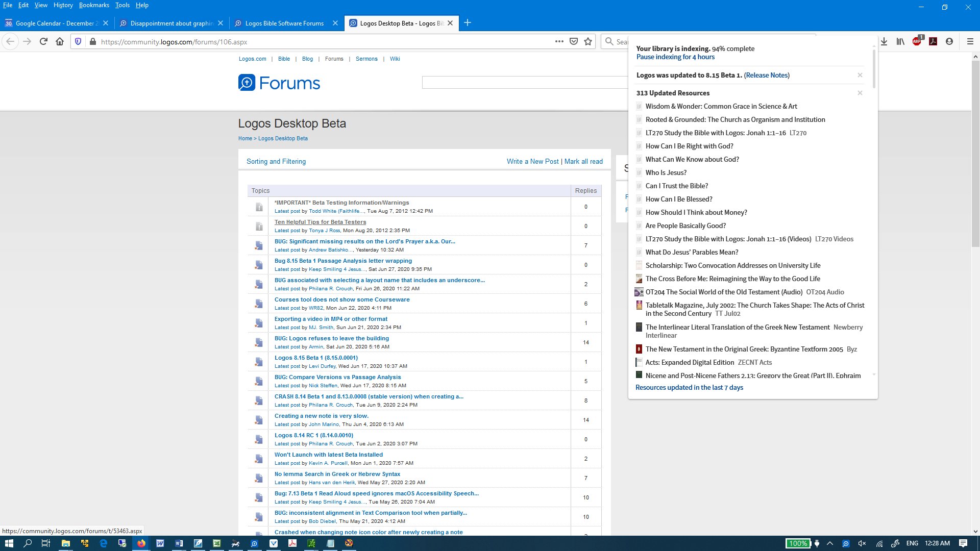The height and width of the screenshot is (551, 980).
Task: Click the Home breadcrumb link
Action: [x=245, y=138]
